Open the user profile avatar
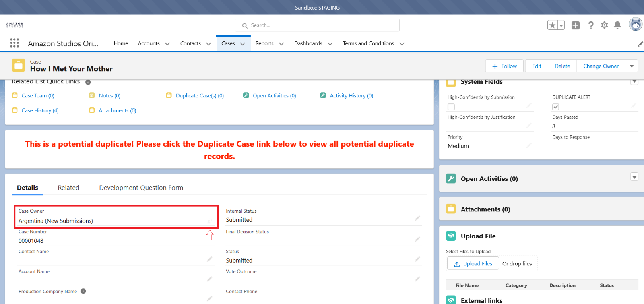 (x=636, y=25)
